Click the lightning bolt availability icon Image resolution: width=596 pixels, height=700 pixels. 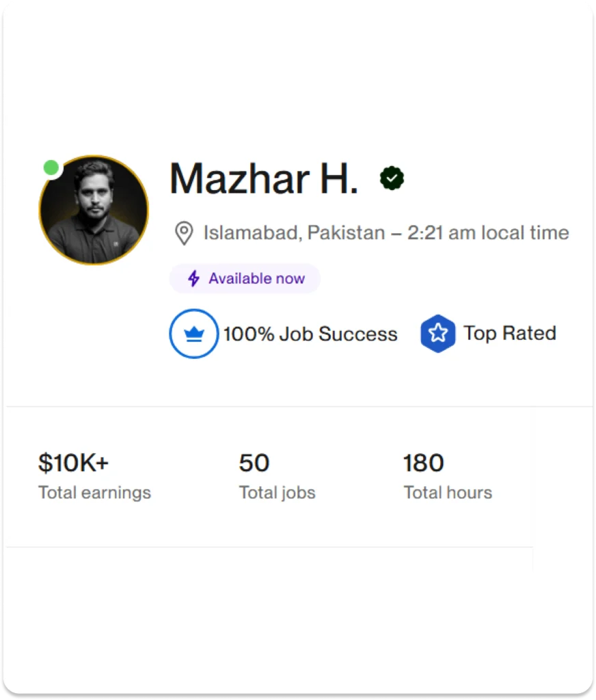pos(194,279)
